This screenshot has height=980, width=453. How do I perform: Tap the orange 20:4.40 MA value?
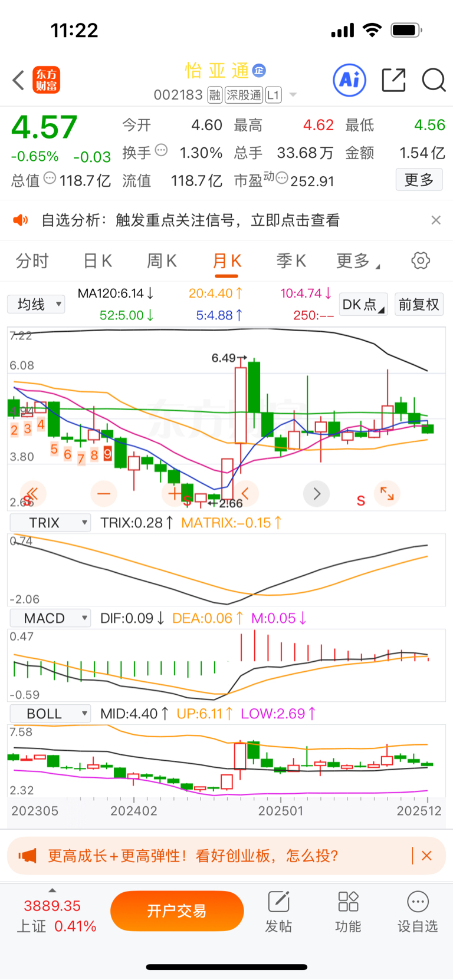tap(215, 293)
